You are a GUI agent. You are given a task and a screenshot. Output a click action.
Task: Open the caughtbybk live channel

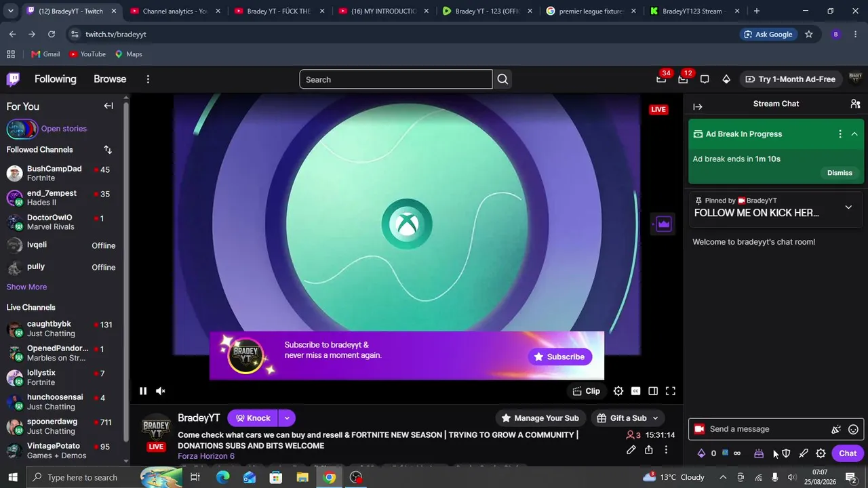tap(61, 329)
